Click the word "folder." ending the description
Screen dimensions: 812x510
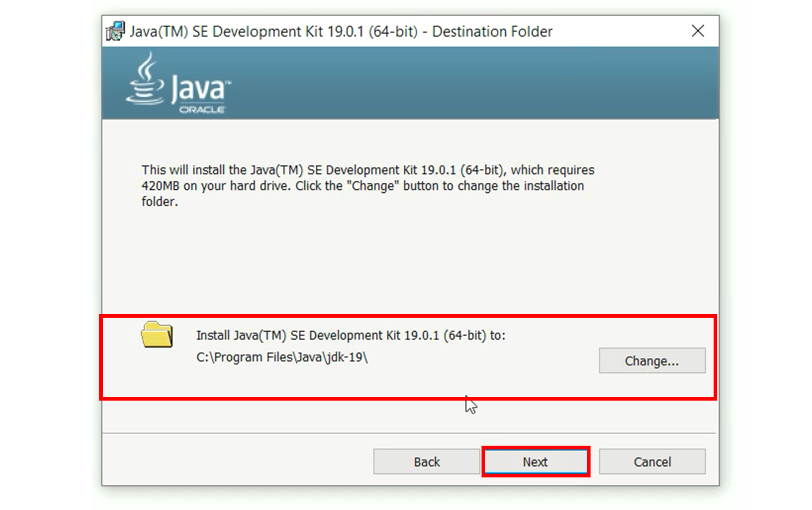159,202
